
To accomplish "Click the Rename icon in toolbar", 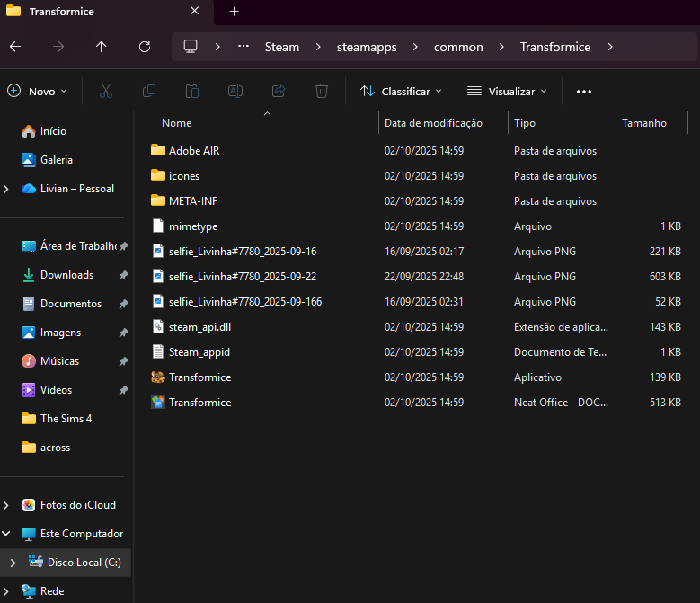I will 235,91.
